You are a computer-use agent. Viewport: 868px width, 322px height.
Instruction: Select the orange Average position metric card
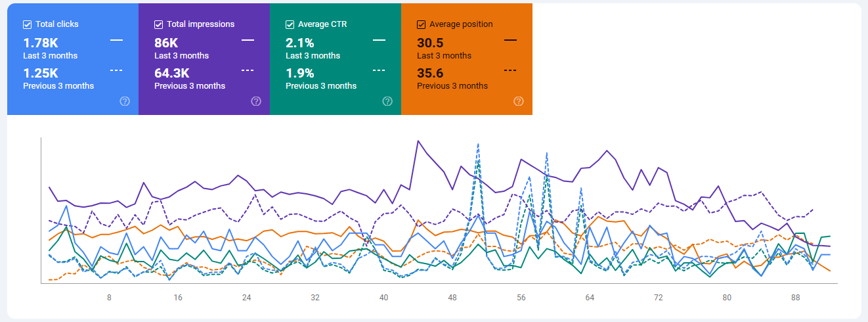pyautogui.click(x=467, y=59)
